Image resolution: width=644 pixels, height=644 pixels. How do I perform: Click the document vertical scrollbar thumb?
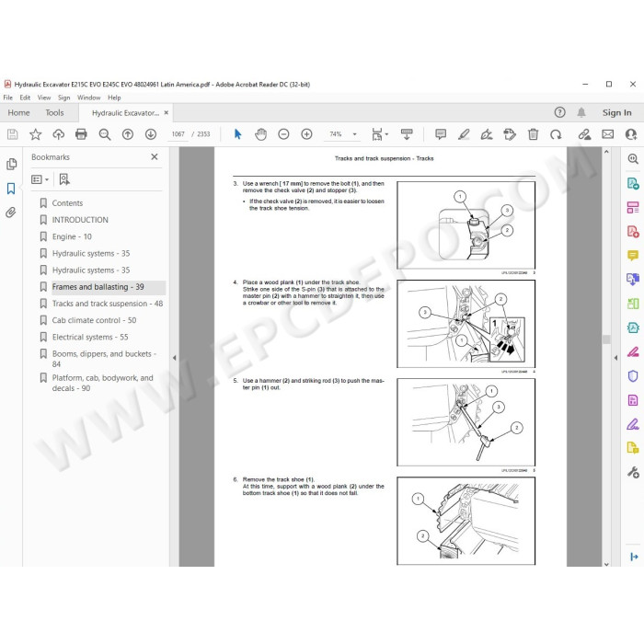click(606, 339)
